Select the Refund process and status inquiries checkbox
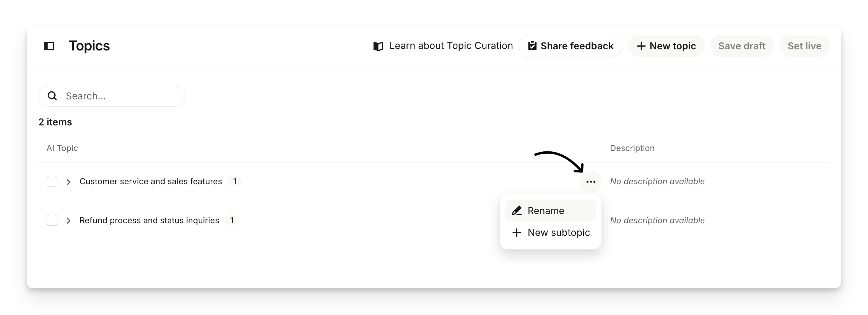868x315 pixels. [x=52, y=221]
